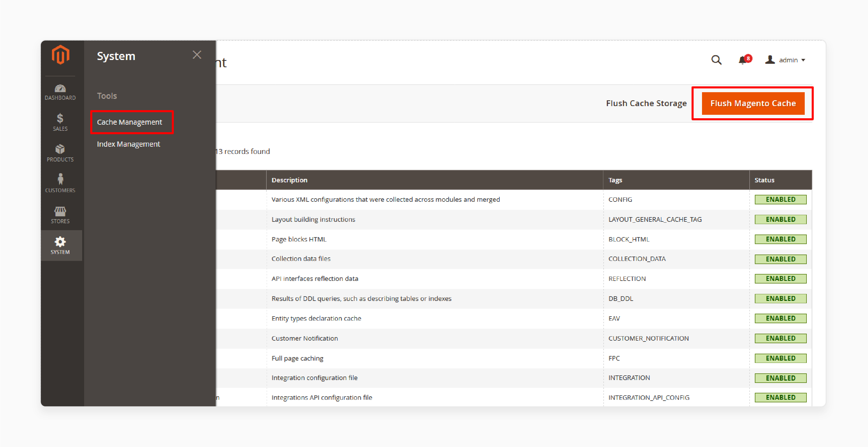Click 'Results of DDL queries' description
The image size is (868, 447).
[x=361, y=299]
